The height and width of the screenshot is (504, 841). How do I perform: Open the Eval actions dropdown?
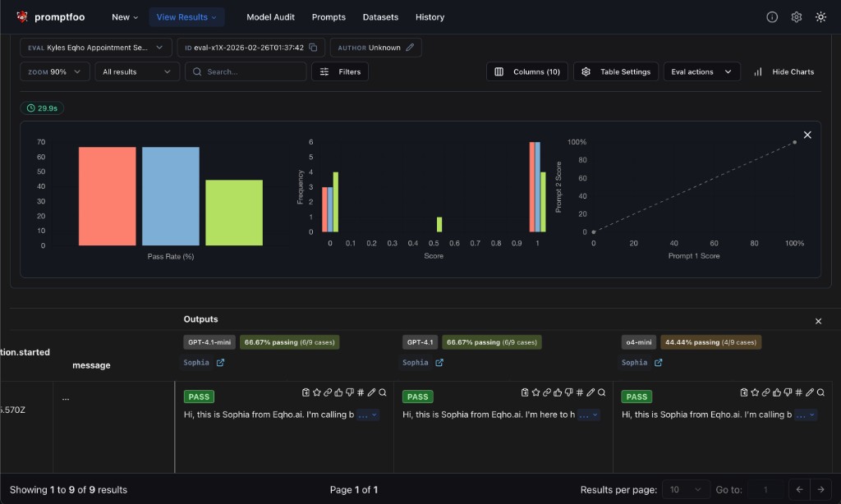(701, 72)
